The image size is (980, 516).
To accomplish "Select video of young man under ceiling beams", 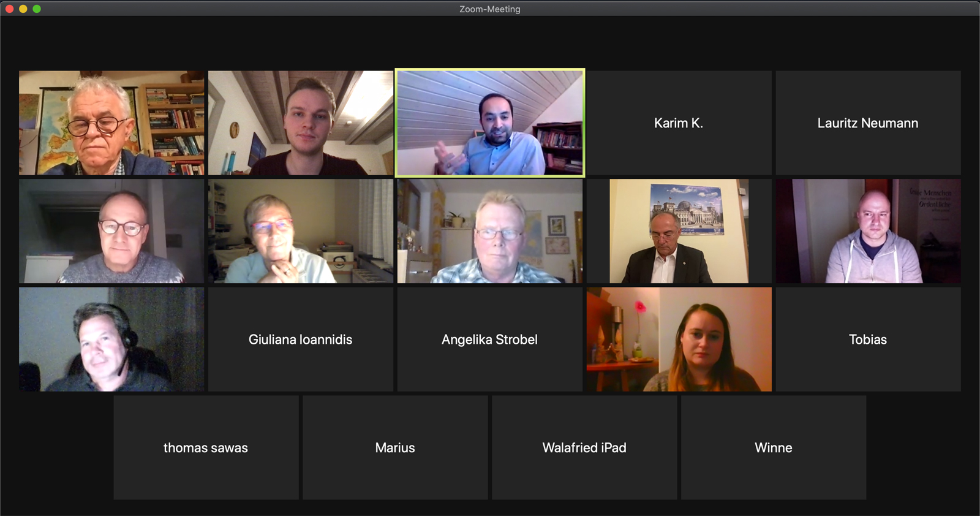I will (301, 123).
